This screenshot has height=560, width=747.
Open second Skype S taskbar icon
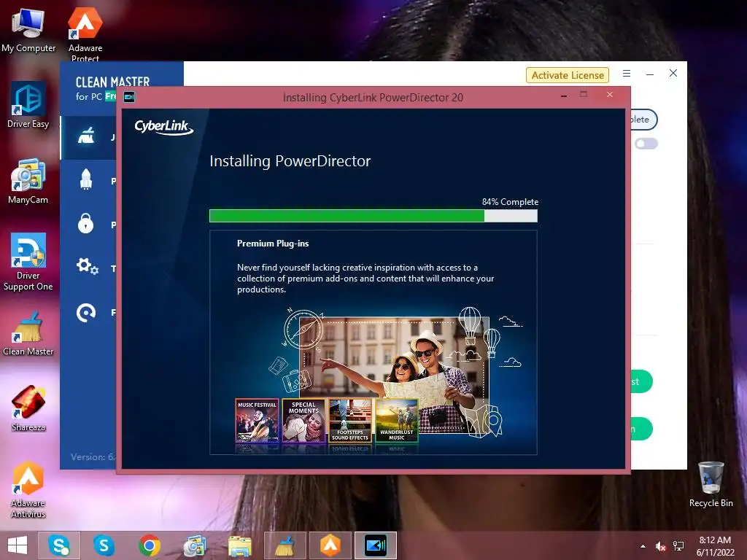(104, 545)
